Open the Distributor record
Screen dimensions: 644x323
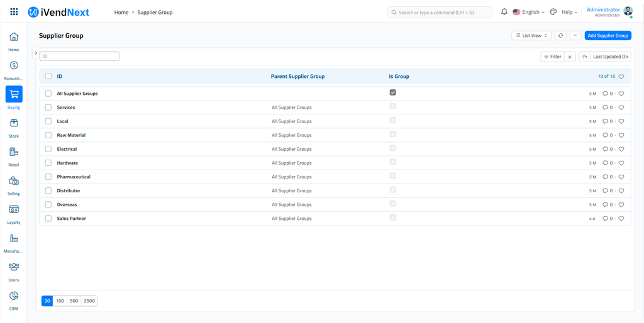click(69, 191)
